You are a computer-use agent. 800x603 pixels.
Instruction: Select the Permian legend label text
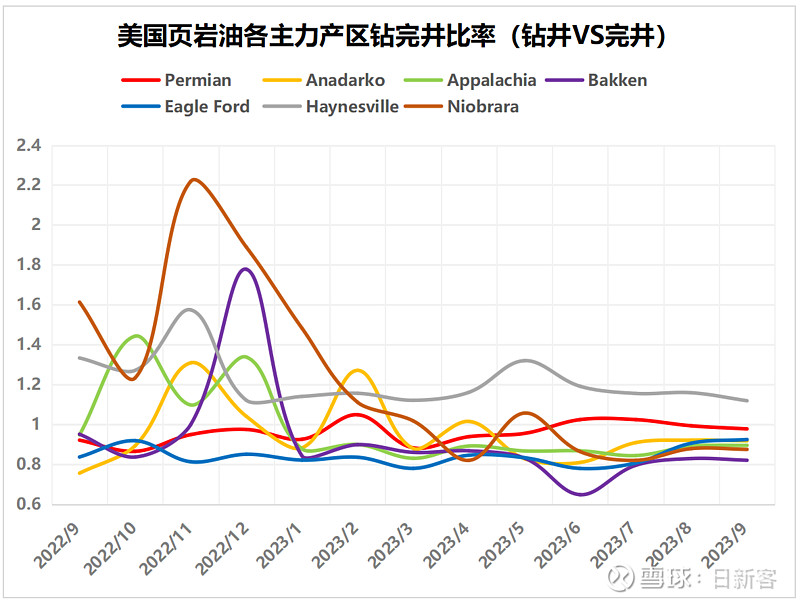(198, 80)
